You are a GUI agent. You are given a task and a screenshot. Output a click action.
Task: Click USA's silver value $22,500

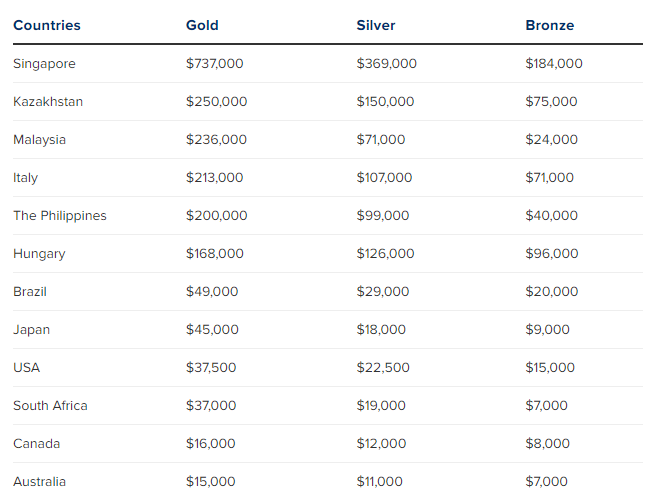tap(383, 368)
